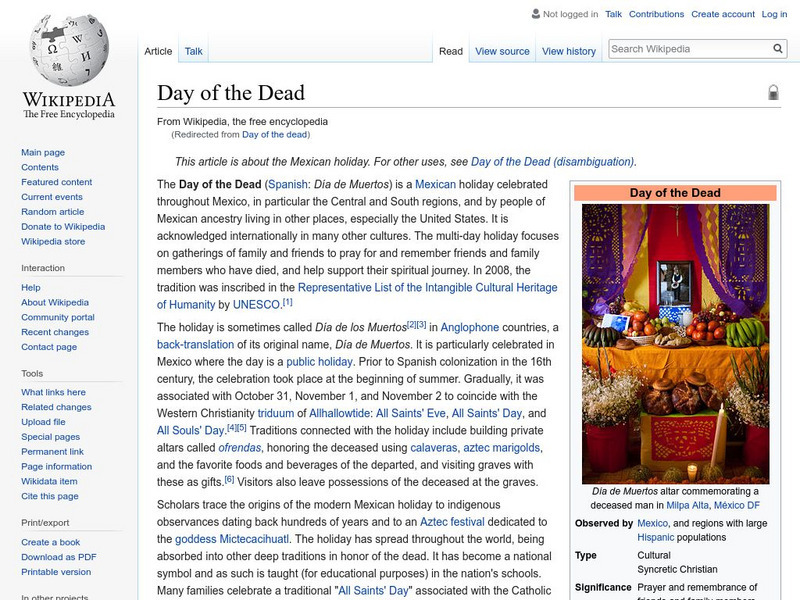Switch to the Talk tab beside Article
The image size is (800, 600).
coord(193,51)
